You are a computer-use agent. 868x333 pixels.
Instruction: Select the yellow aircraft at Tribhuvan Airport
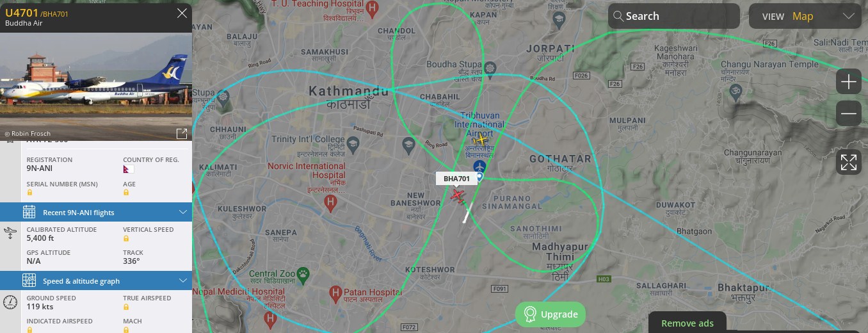coord(481,140)
